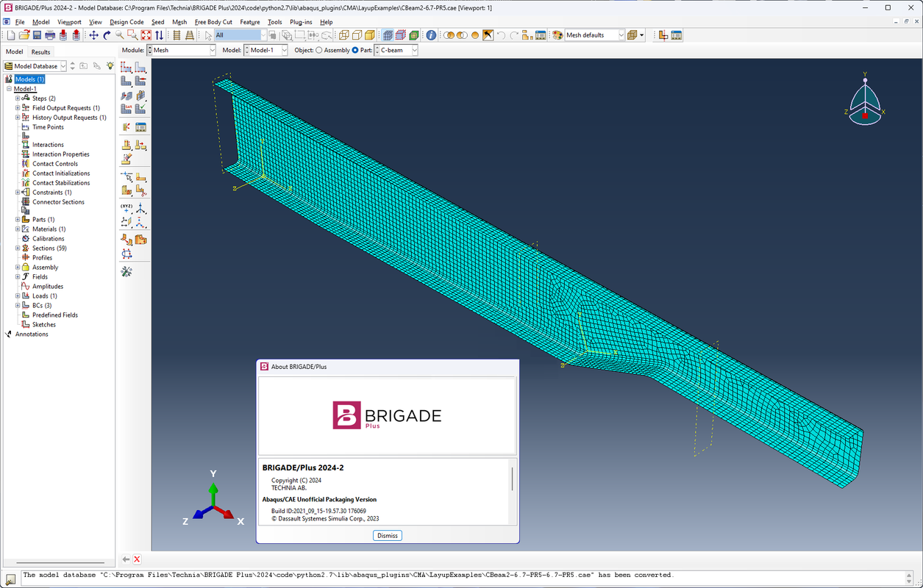Create a new model database
923x588 pixels.
(10, 35)
